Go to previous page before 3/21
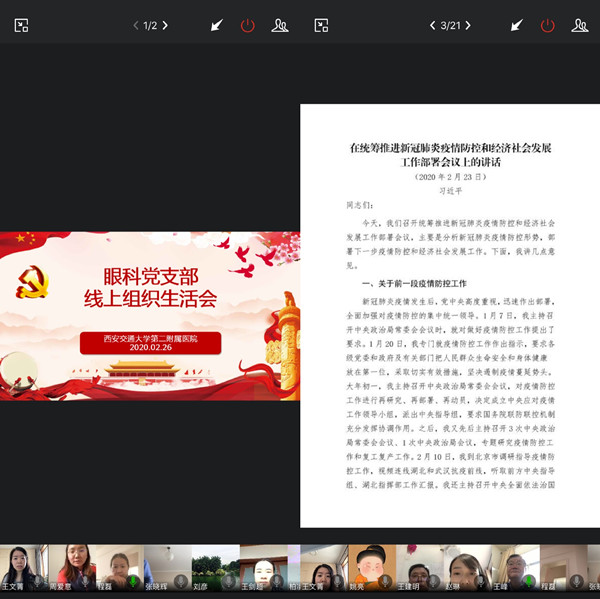 tap(432, 25)
